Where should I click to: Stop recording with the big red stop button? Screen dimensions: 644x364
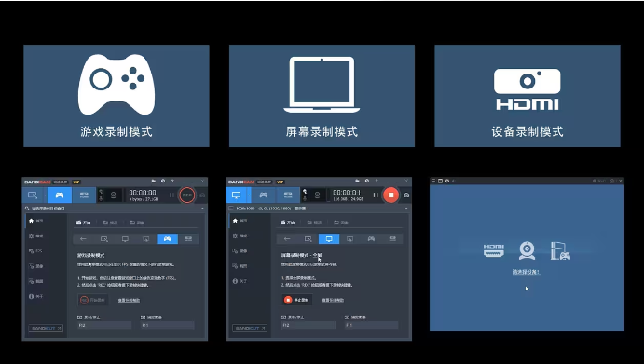coord(391,195)
